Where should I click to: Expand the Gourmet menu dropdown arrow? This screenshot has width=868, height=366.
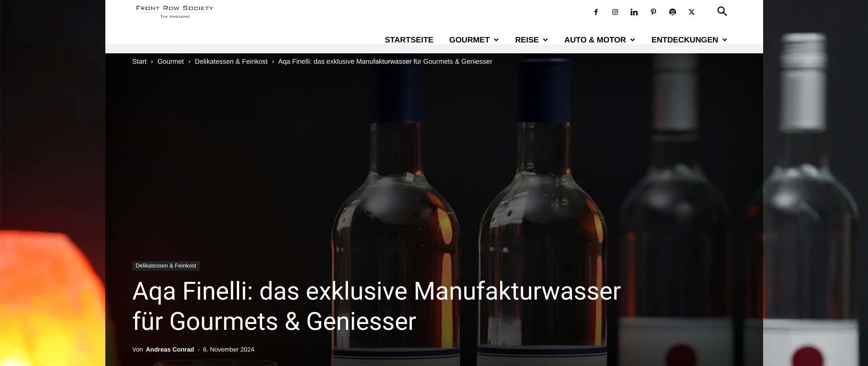496,40
